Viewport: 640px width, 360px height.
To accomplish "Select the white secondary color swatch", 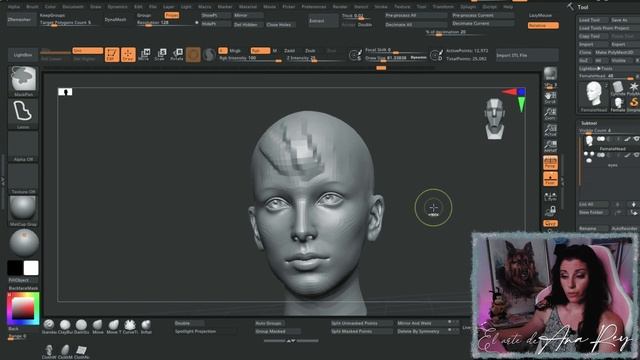I will pyautogui.click(x=31, y=268).
